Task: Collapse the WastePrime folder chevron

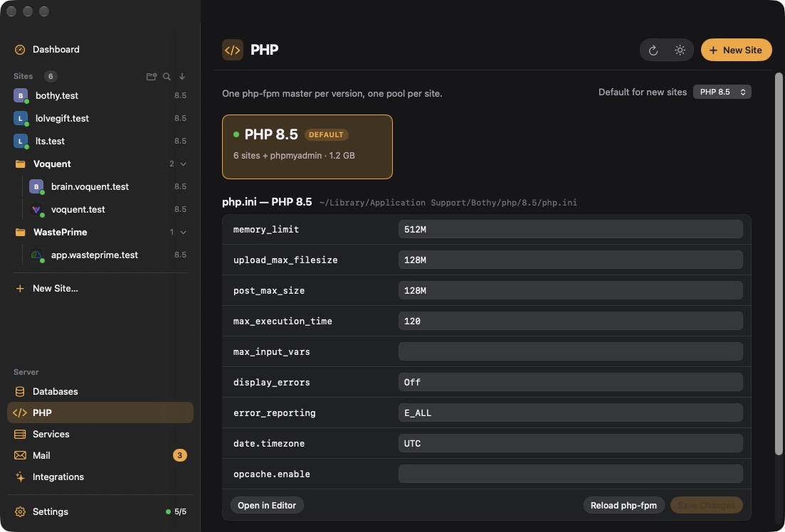Action: click(183, 233)
